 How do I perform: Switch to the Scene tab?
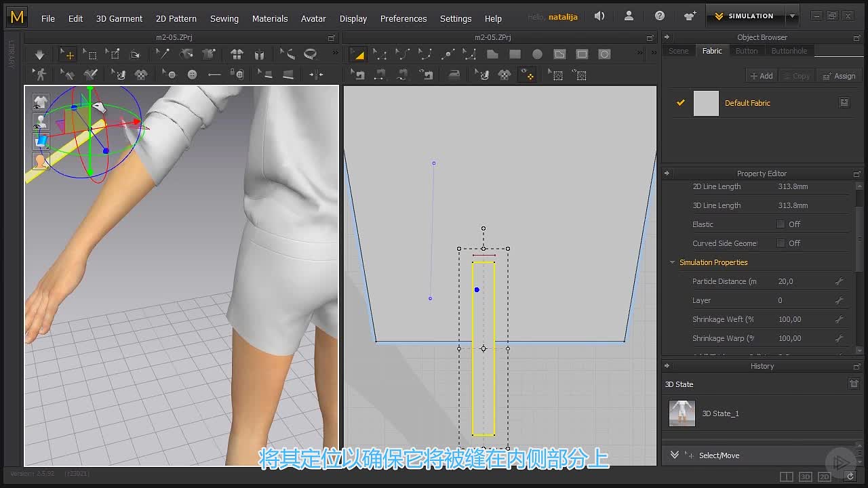pos(678,51)
